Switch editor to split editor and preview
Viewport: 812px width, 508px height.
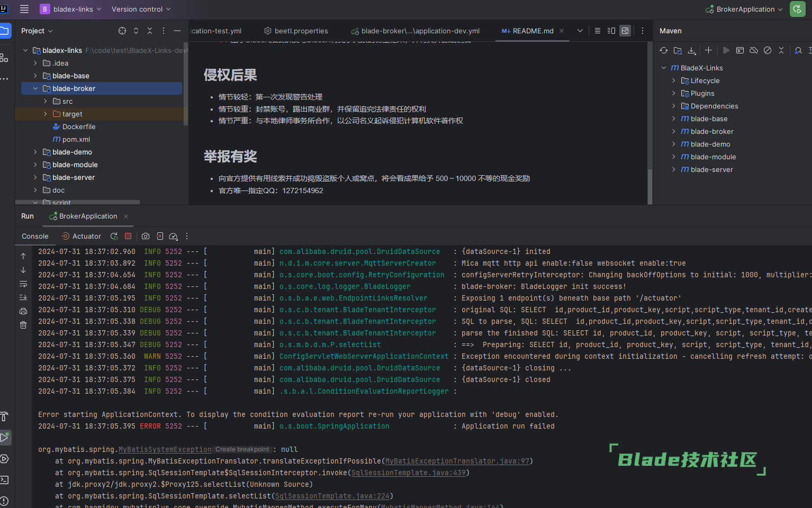(611, 31)
